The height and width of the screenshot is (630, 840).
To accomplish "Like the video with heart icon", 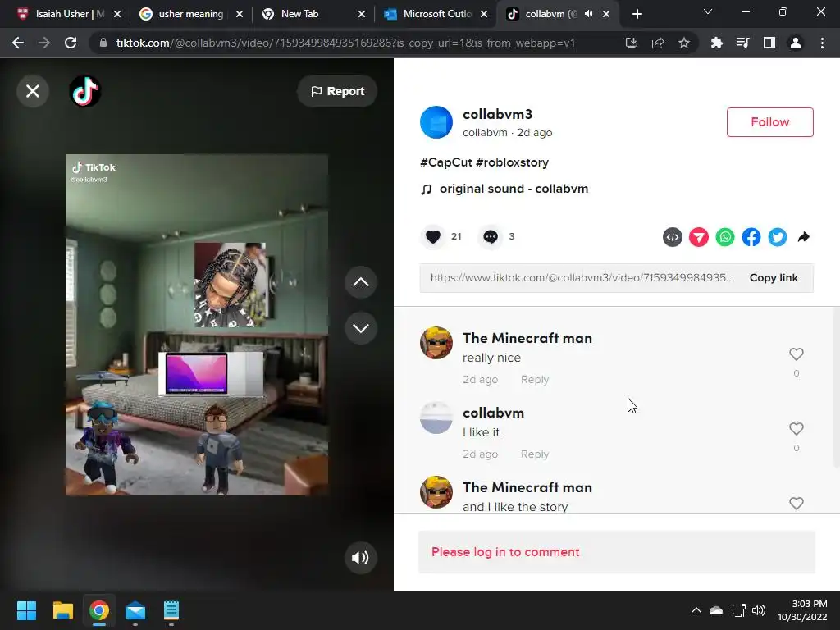I will coord(433,236).
